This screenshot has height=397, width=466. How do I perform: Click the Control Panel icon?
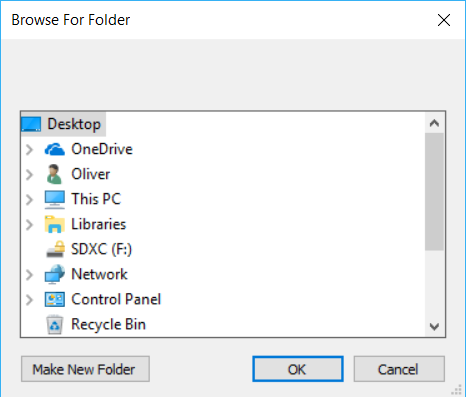pyautogui.click(x=55, y=299)
